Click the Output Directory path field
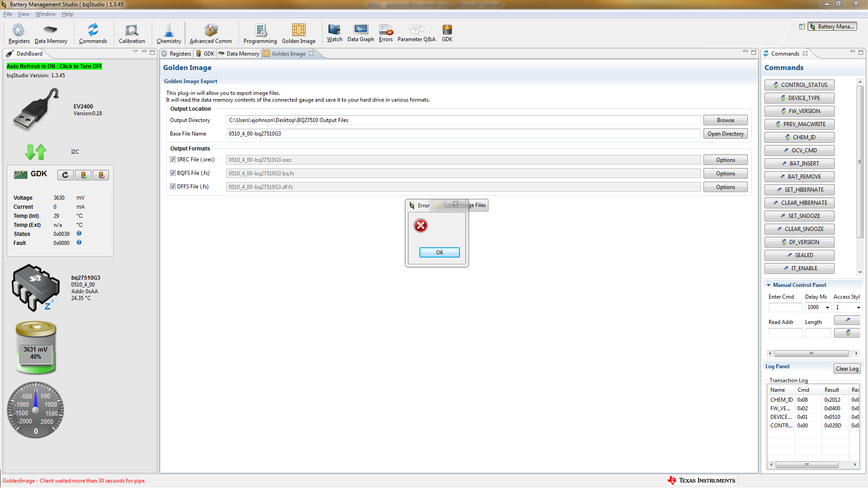The height and width of the screenshot is (488, 868). coord(463,120)
